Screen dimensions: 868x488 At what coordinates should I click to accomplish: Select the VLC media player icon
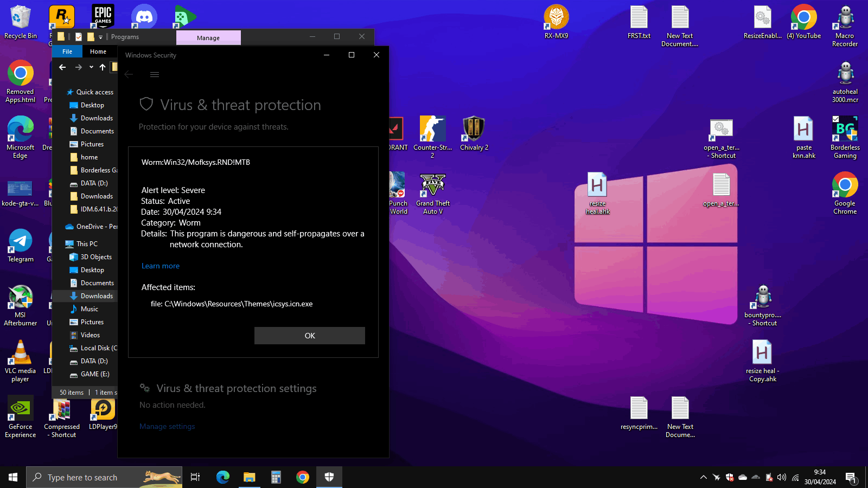click(21, 361)
